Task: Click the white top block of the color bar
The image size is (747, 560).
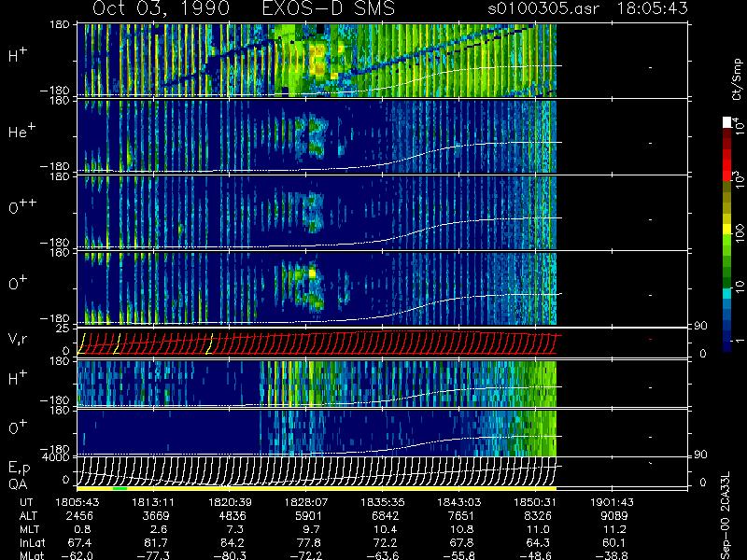Action: coord(727,122)
